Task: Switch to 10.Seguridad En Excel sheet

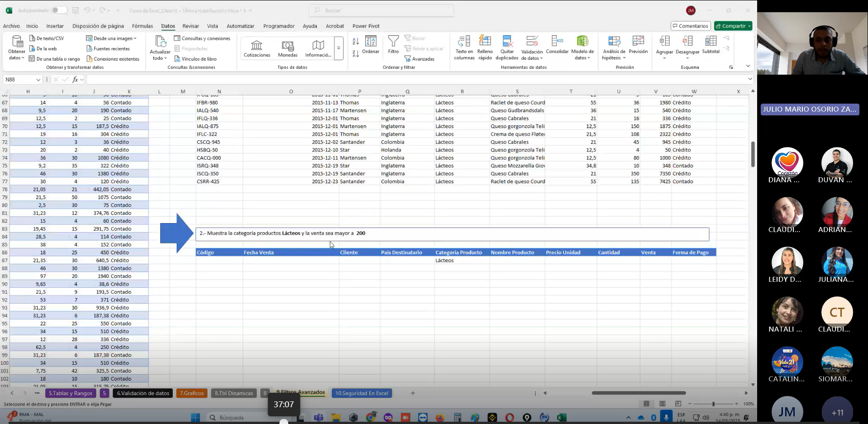Action: pos(362,393)
